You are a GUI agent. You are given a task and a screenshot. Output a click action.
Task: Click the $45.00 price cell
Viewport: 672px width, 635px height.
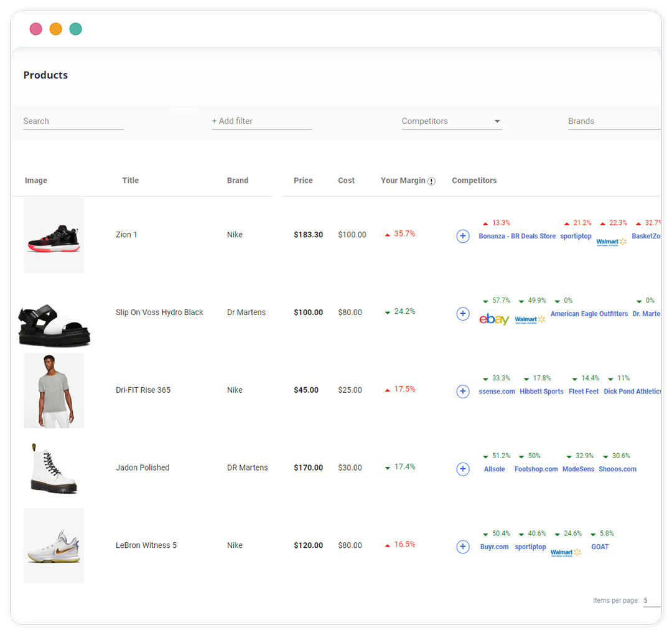coord(306,390)
